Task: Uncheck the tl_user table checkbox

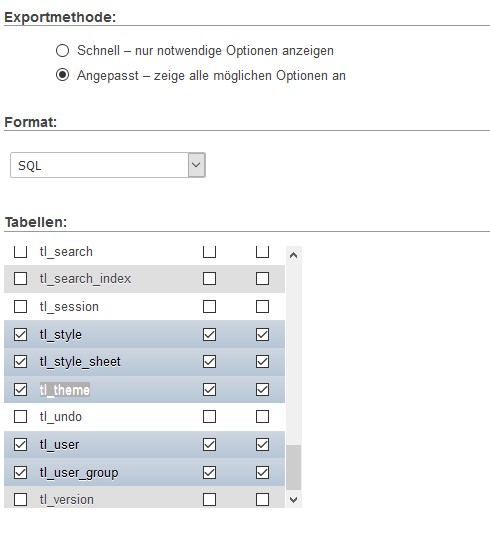Action: click(x=20, y=445)
